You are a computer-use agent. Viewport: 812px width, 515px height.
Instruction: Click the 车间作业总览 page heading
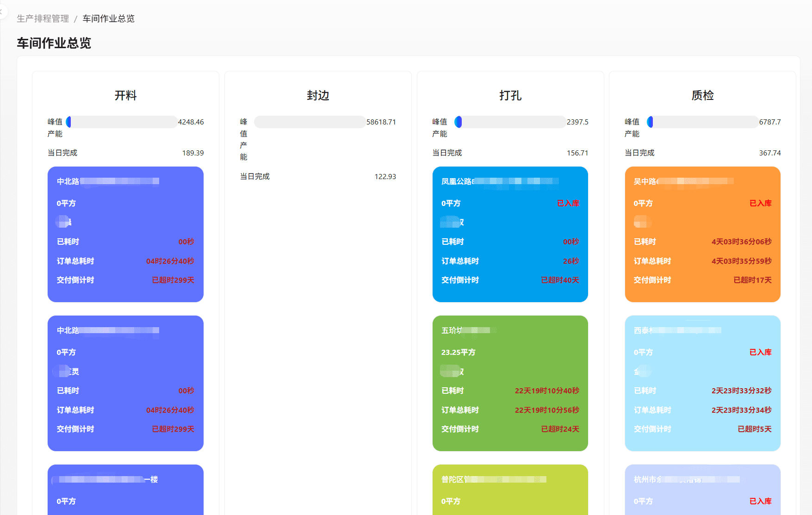tap(54, 43)
